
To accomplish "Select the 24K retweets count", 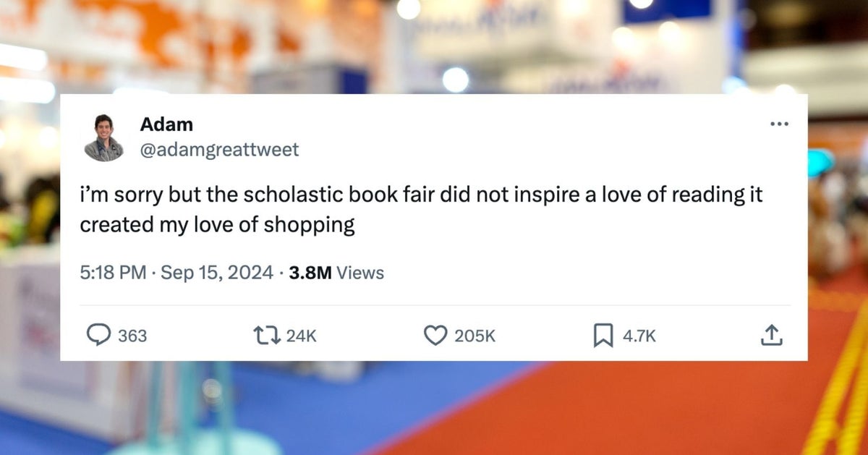I will pos(302,336).
